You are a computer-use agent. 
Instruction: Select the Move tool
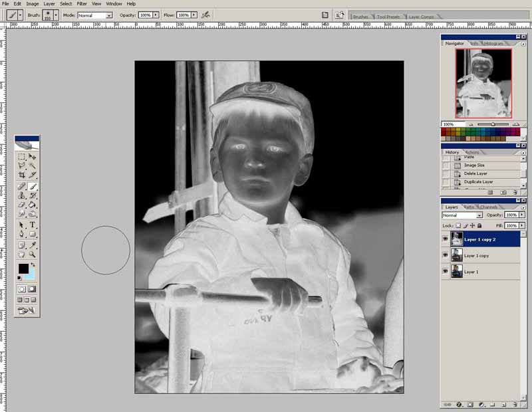coord(33,156)
